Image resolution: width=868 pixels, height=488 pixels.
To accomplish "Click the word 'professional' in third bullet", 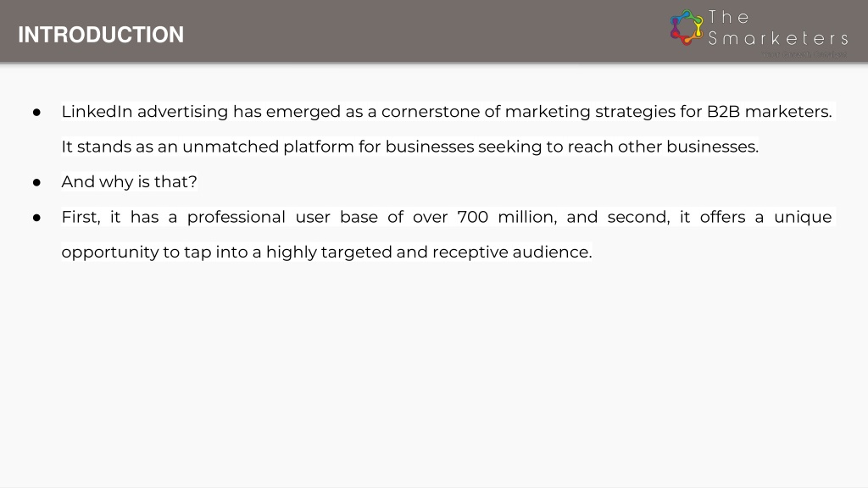I will [236, 218].
